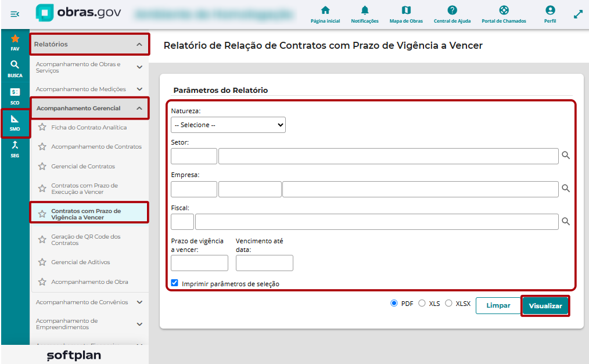The image size is (589, 364).
Task: Open Portal de Chamados
Action: tap(504, 15)
